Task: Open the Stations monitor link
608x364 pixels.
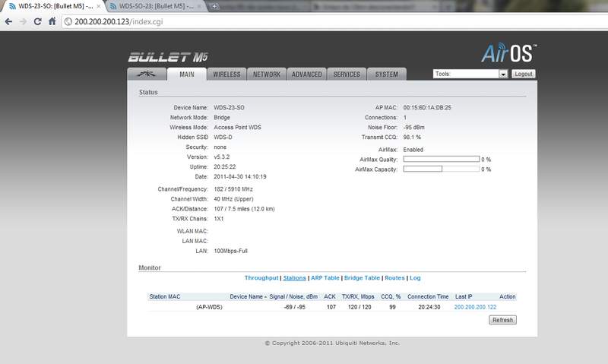Action: pyautogui.click(x=294, y=278)
